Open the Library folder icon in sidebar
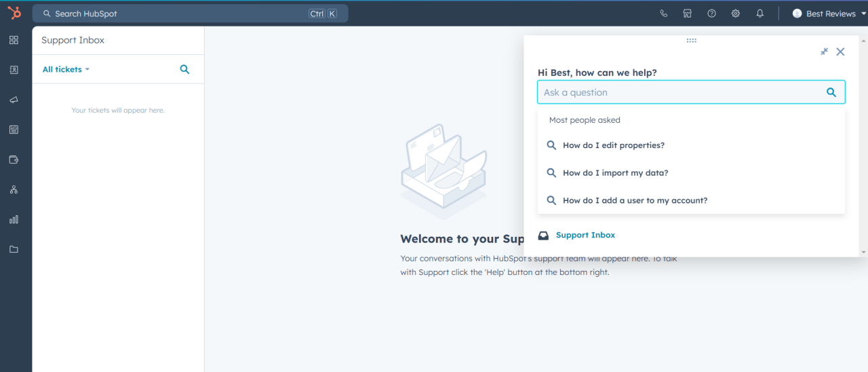 click(x=14, y=249)
